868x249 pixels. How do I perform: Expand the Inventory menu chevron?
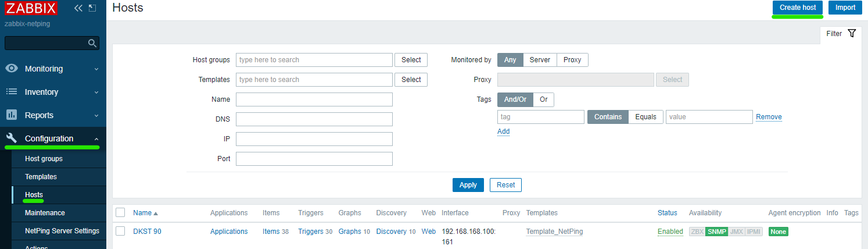click(96, 92)
